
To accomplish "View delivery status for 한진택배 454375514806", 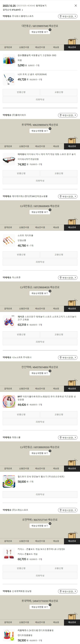I will click(x=40, y=373).
